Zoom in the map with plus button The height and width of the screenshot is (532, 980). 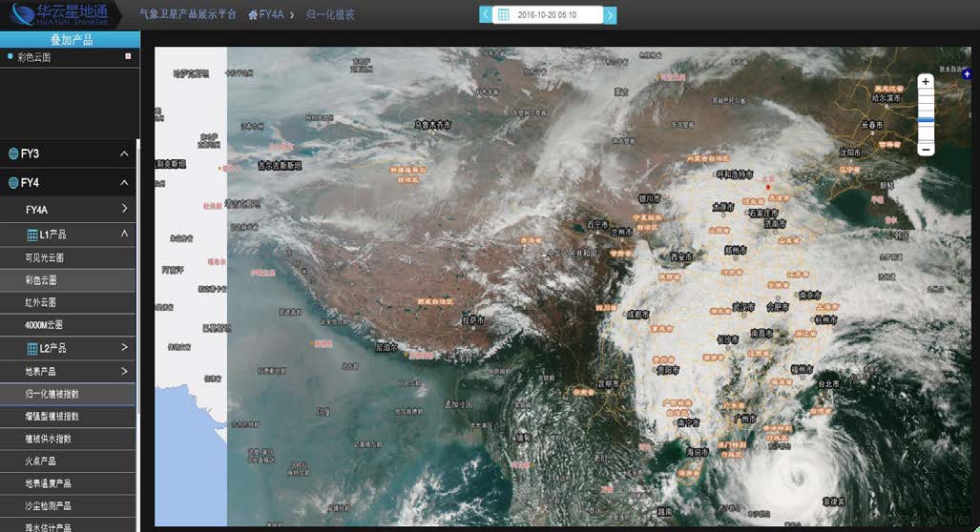[926, 81]
